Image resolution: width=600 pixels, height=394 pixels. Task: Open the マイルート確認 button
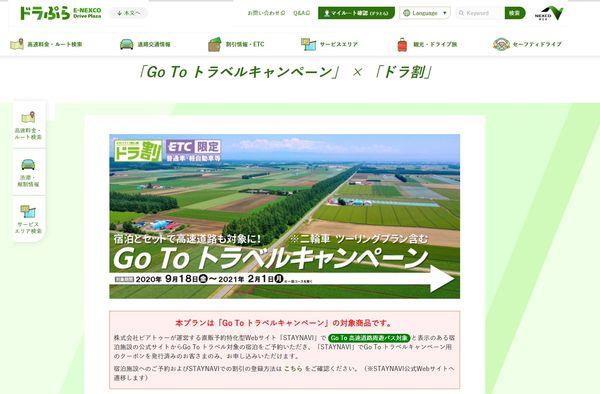point(356,13)
